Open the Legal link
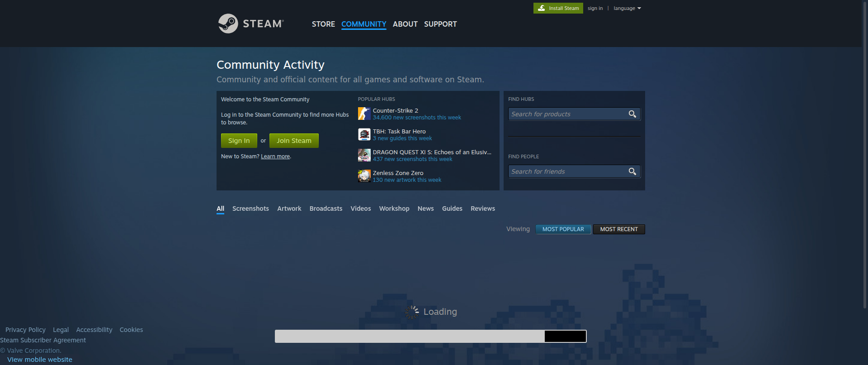The height and width of the screenshot is (365, 868). point(61,330)
